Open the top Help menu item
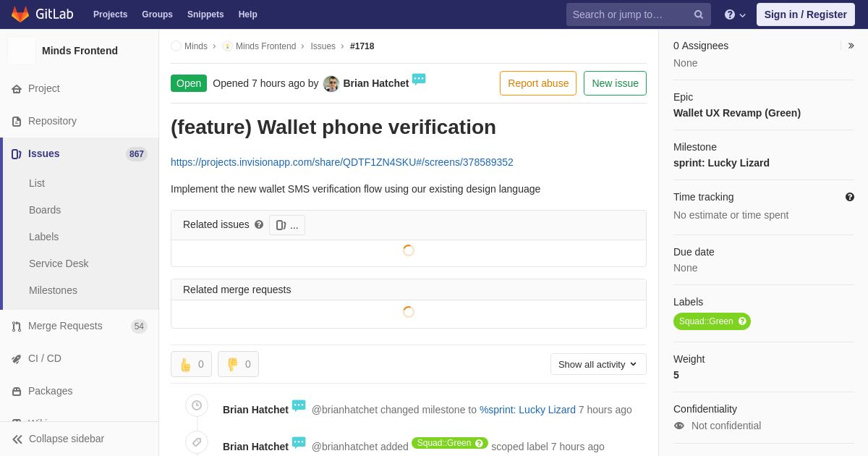This screenshot has height=456, width=868. tap(248, 14)
